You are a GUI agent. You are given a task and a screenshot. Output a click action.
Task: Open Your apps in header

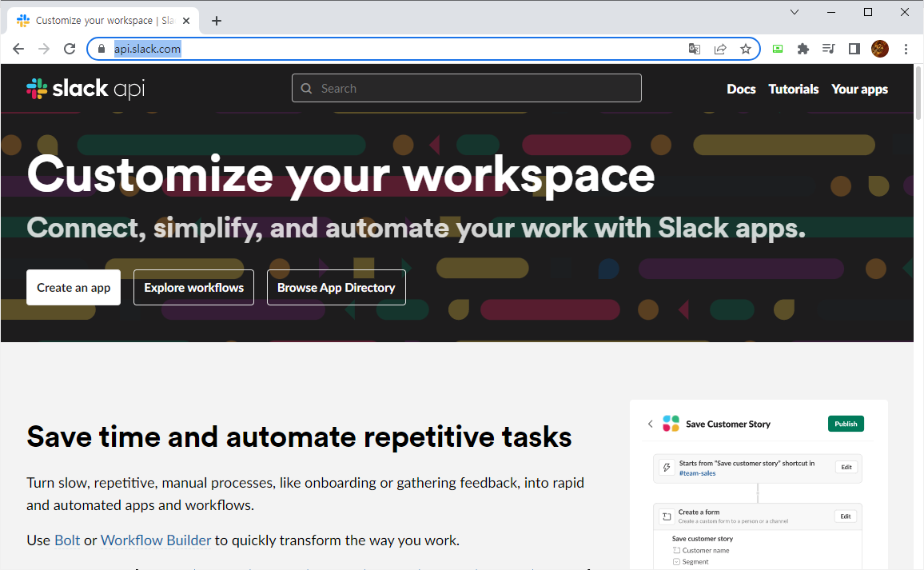859,89
